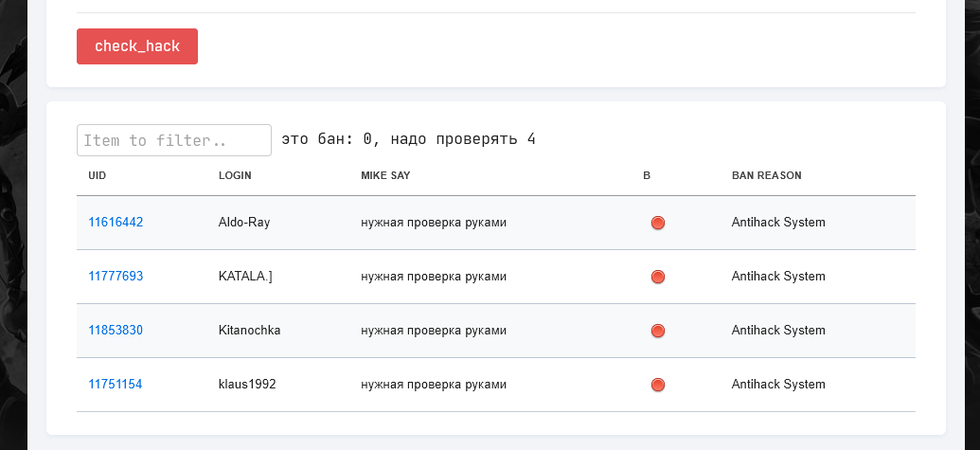Open UID link 11616442
The height and width of the screenshot is (450, 980).
click(116, 223)
